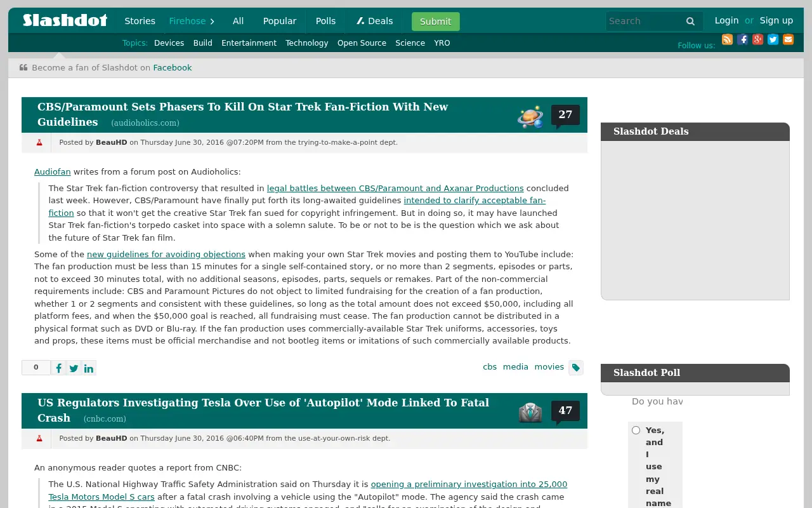Click the search magnifier icon

point(690,21)
